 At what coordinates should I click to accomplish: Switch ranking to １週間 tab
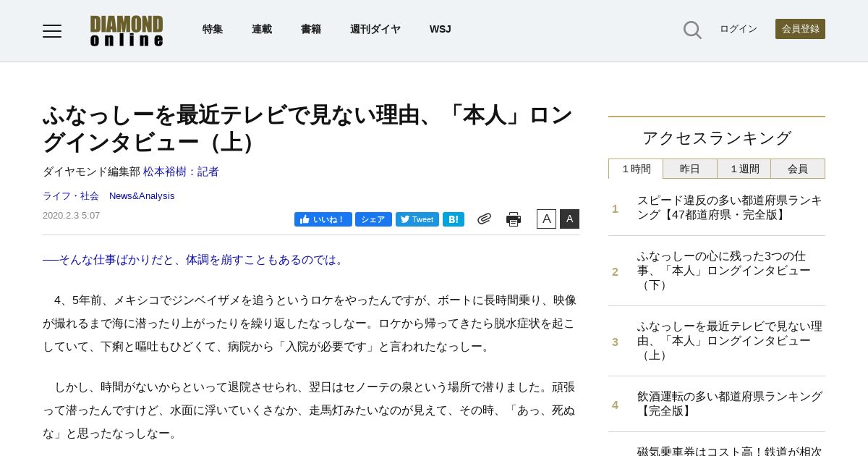click(x=744, y=169)
